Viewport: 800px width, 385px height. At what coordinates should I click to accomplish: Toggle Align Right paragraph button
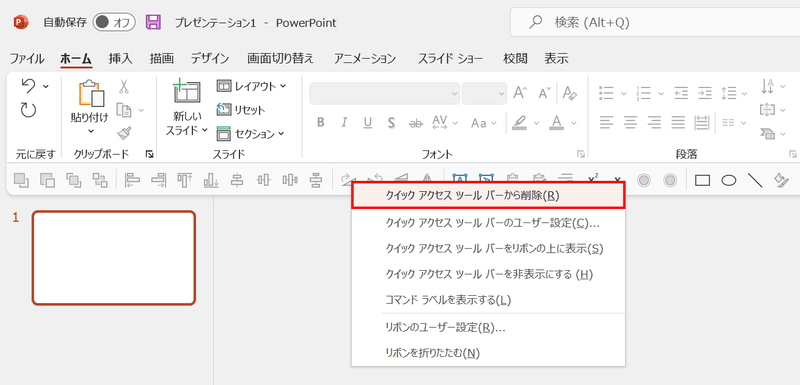[654, 122]
